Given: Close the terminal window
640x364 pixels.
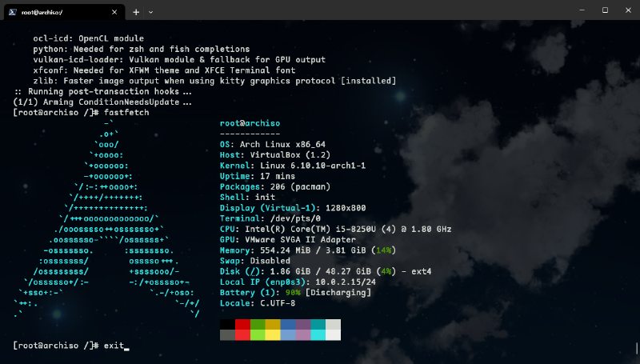Looking at the screenshot, I should coord(628,10).
